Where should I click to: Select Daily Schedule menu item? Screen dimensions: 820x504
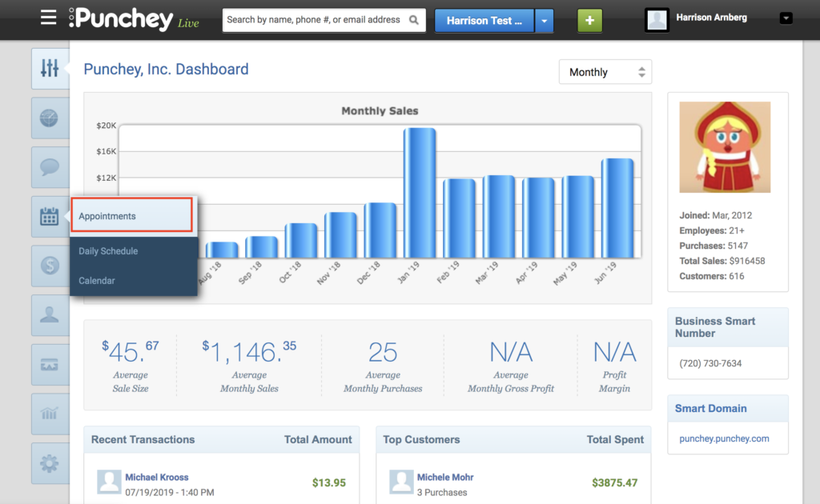134,251
